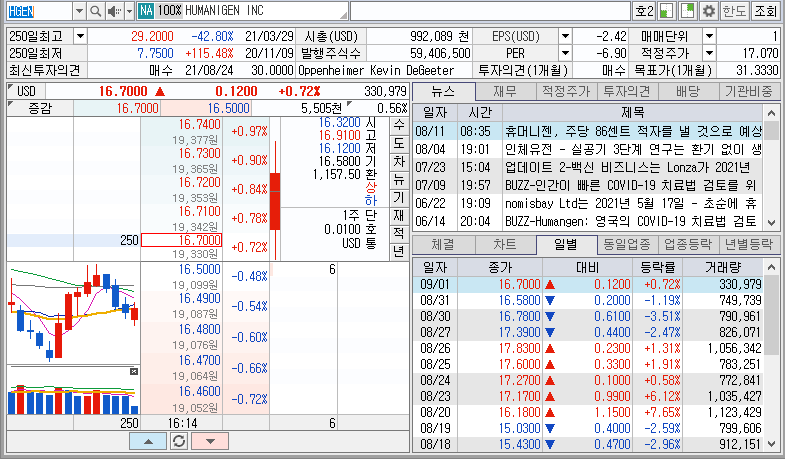The height and width of the screenshot is (459, 785).
Task: Switch to the 업종등락 tab
Action: (688, 245)
